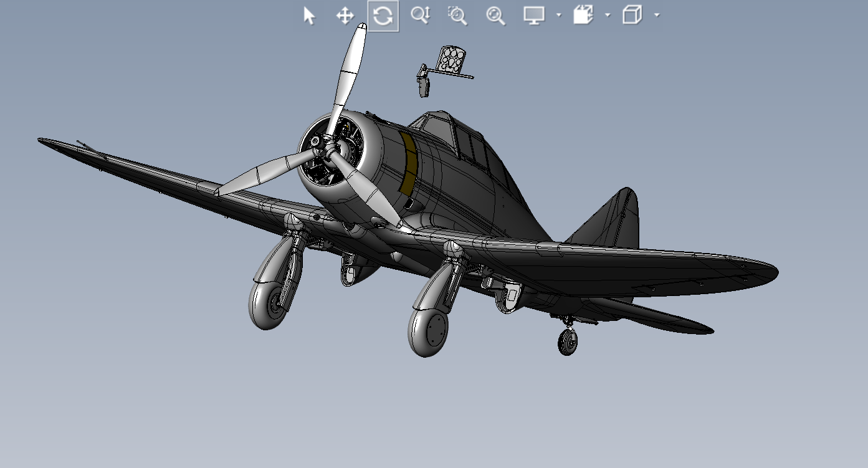Select the floating instrument panel part
The image size is (868, 468).
[451, 60]
